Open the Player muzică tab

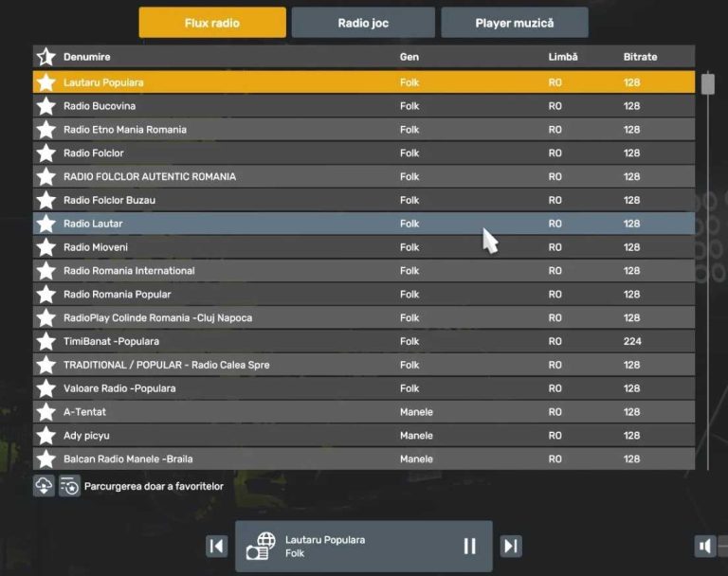tap(515, 23)
